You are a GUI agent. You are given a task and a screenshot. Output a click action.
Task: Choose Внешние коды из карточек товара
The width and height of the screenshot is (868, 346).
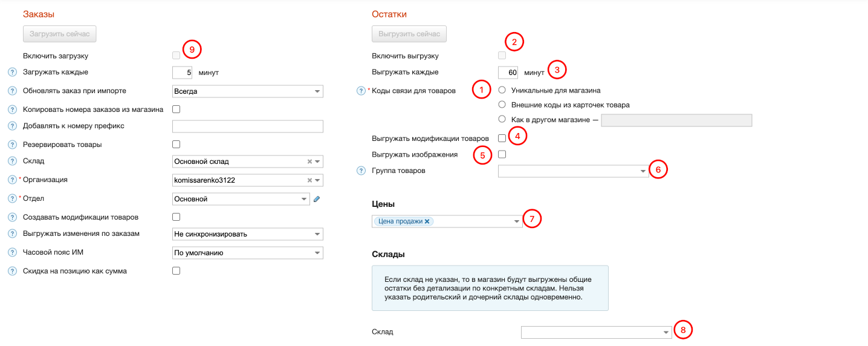coord(502,105)
